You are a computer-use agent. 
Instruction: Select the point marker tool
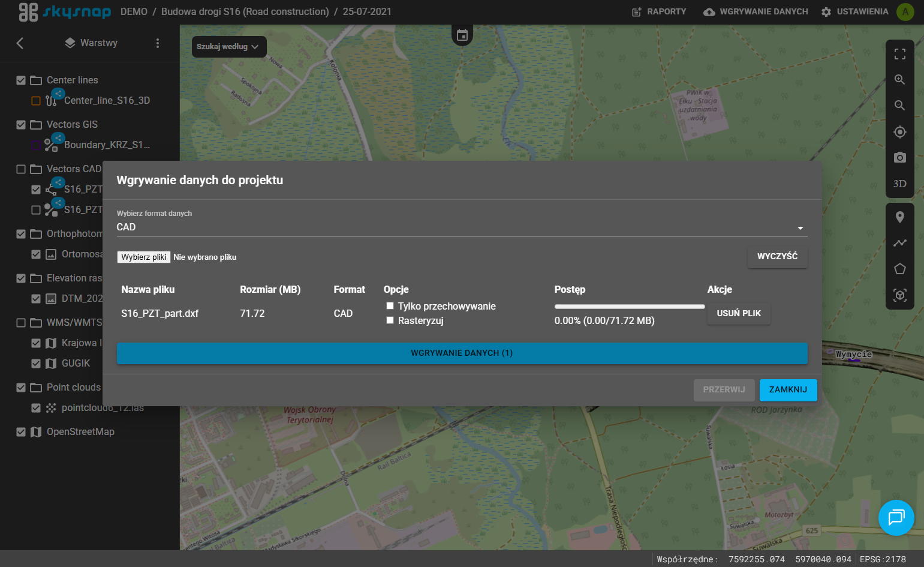click(899, 217)
